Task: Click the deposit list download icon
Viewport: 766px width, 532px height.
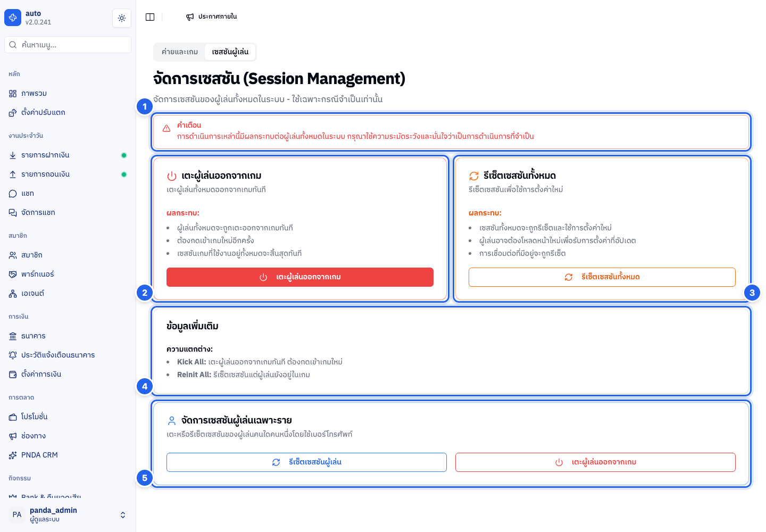Action: [x=13, y=155]
